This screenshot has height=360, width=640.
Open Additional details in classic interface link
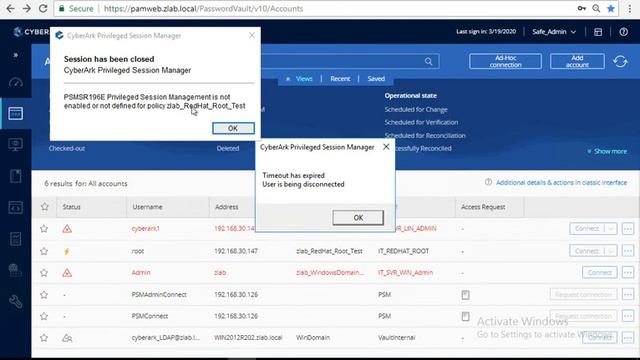coord(561,182)
